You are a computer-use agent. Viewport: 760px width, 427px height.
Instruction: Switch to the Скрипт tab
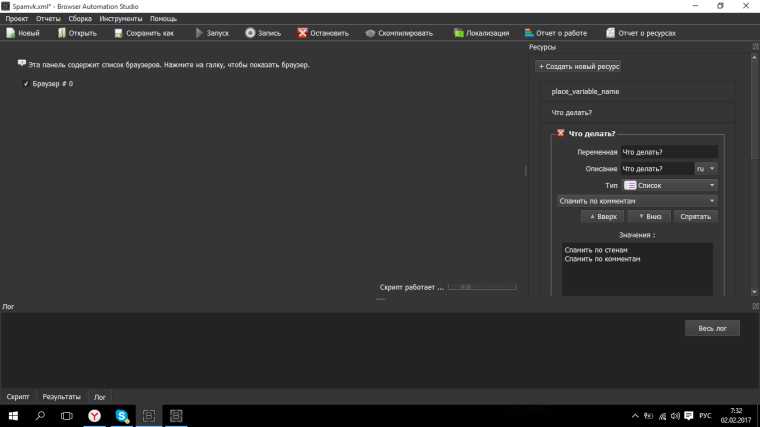[x=18, y=397]
